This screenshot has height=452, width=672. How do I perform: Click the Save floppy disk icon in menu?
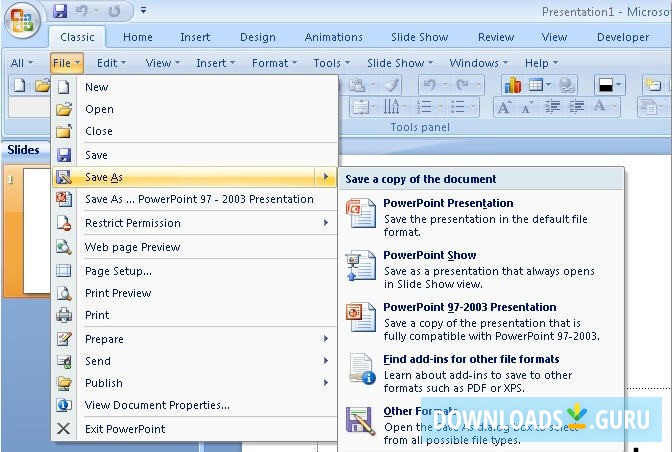click(63, 155)
